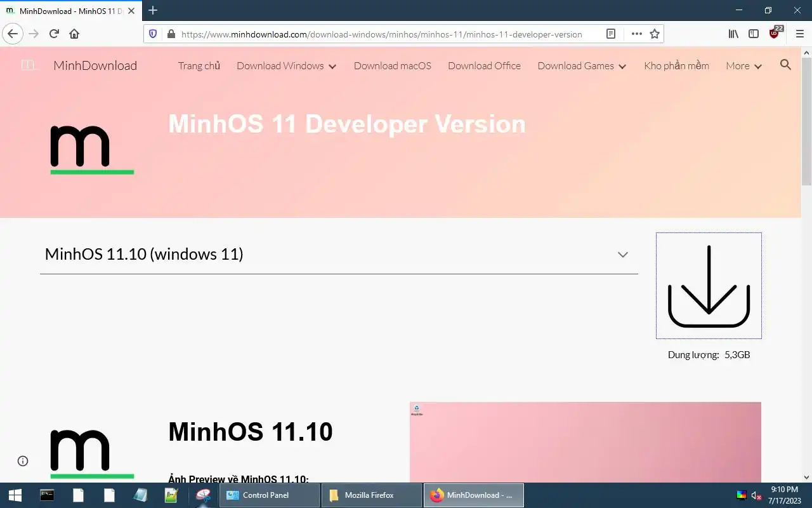Viewport: 812px width, 508px height.
Task: Select the MinhDownload browser tab
Action: pyautogui.click(x=72, y=11)
